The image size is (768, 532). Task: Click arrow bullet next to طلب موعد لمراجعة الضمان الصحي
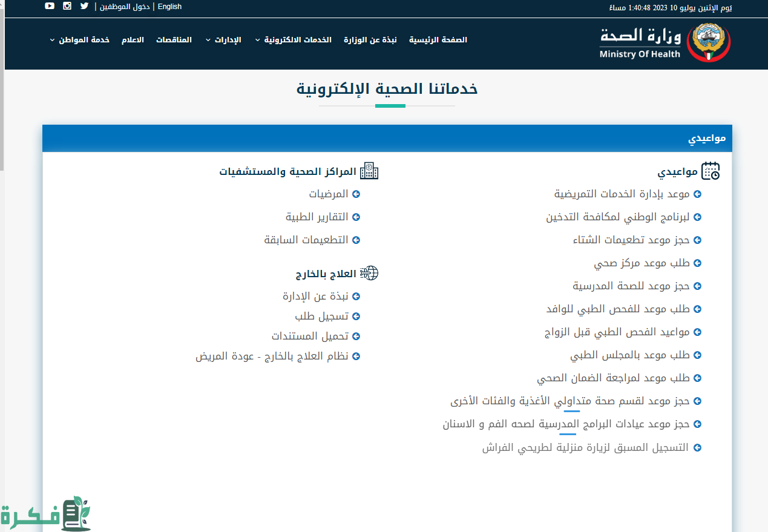coord(697,378)
